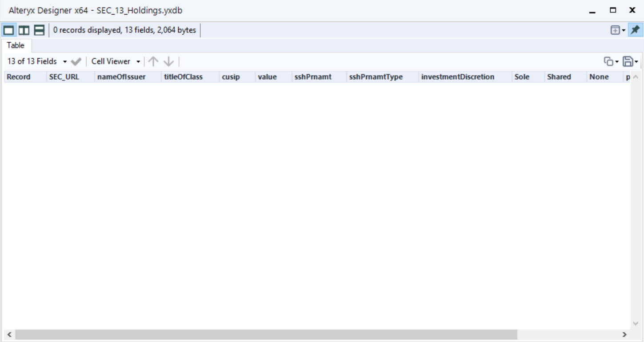Select the single-pane layout view icon
The width and height of the screenshot is (644, 342).
click(x=9, y=30)
